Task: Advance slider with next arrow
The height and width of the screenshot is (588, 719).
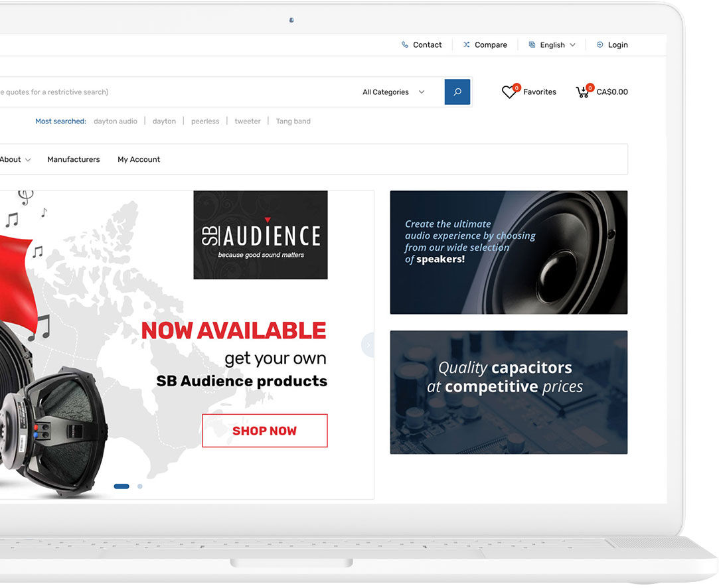Action: point(368,344)
